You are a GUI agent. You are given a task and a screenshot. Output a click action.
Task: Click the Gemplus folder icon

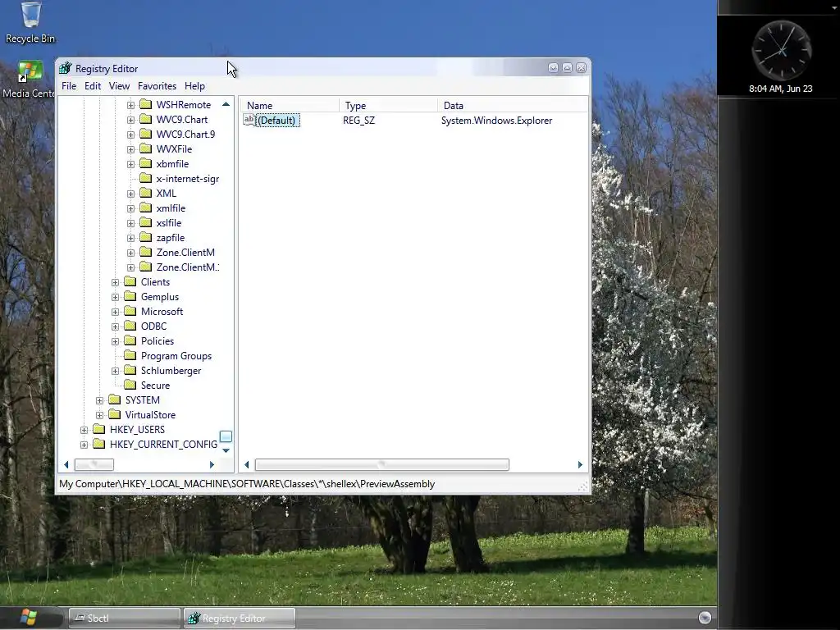(130, 296)
